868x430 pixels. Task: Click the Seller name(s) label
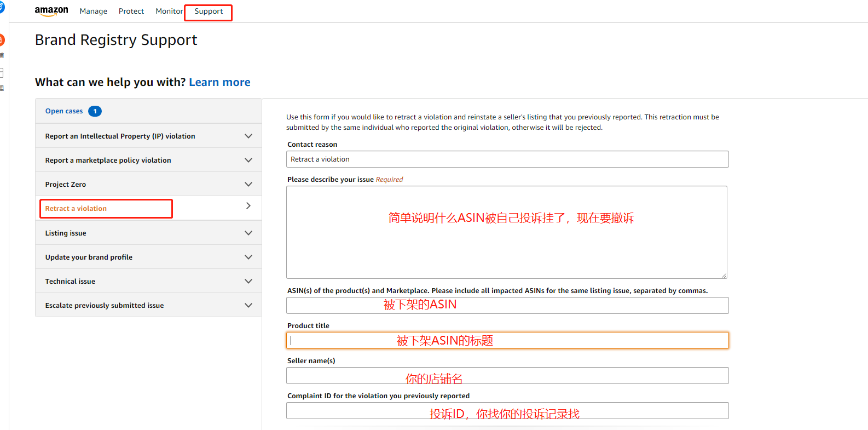click(x=311, y=361)
